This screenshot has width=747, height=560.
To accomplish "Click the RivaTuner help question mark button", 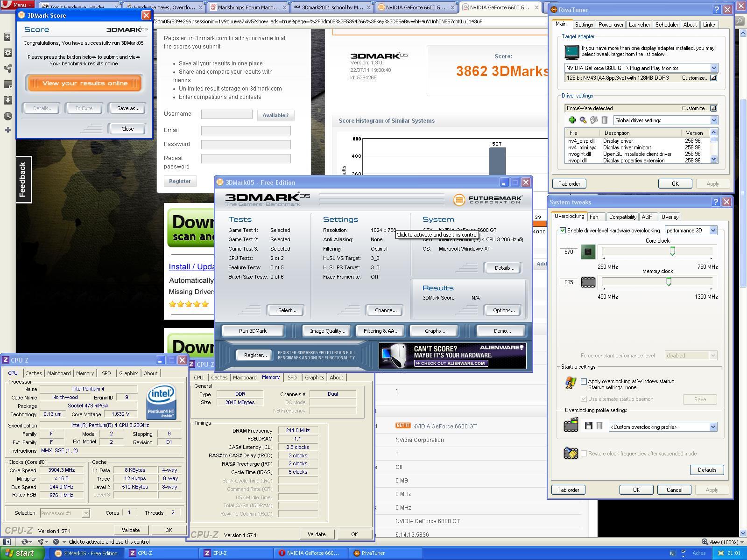I will [x=717, y=9].
